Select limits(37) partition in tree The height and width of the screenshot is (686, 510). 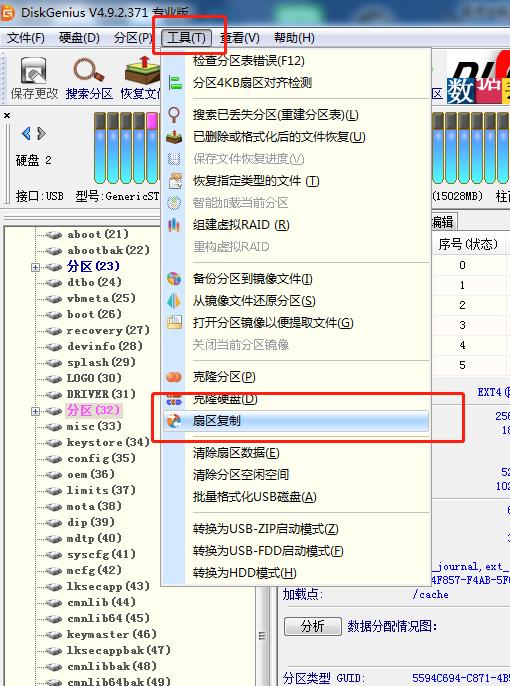101,490
